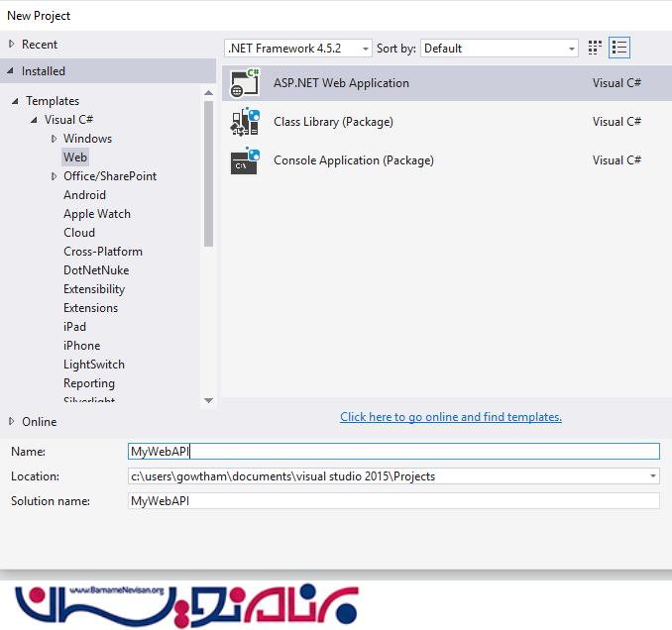The height and width of the screenshot is (630, 672).
Task: Switch to small icons grid view
Action: 595,48
